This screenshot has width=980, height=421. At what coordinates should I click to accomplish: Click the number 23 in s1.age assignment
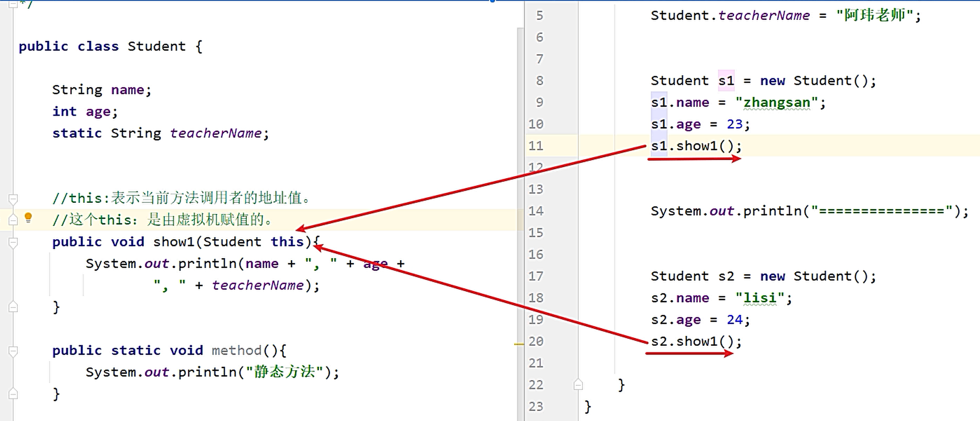point(735,124)
